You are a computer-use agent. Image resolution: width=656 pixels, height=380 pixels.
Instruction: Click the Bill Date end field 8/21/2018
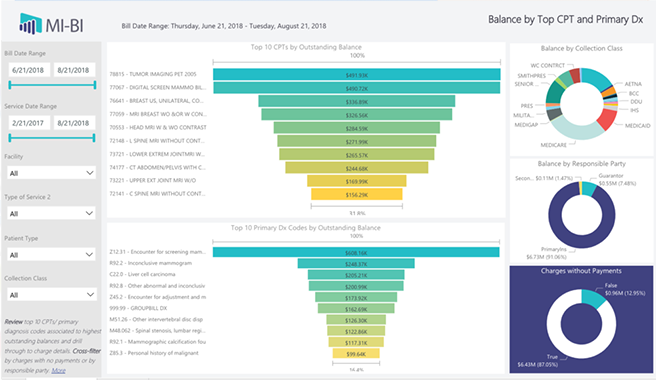click(x=74, y=70)
